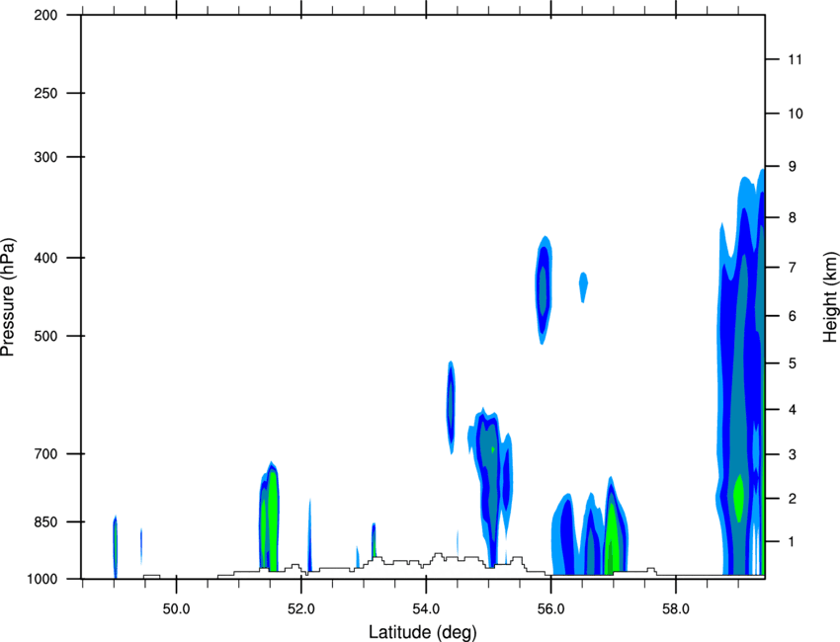
Task: Click the 58.0 latitude tick label
Action: [x=676, y=609]
